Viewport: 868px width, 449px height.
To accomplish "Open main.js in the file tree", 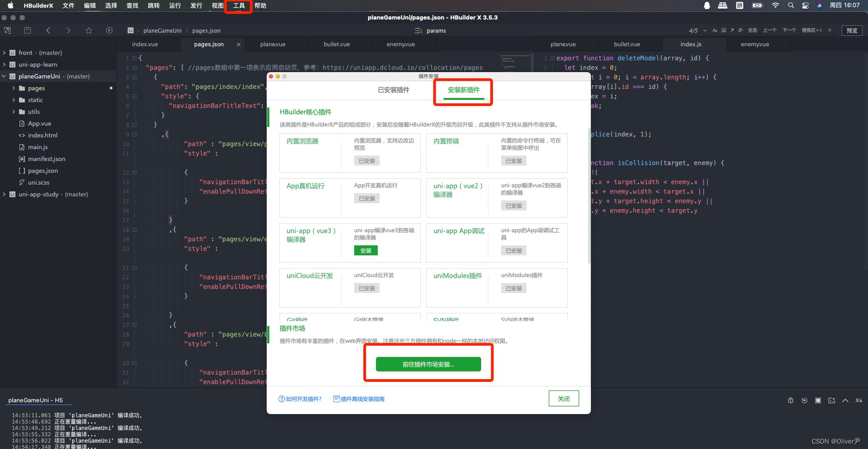I will coord(38,147).
